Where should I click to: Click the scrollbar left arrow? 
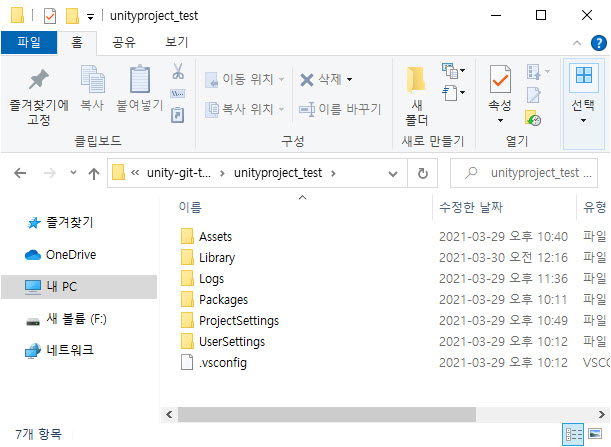[x=169, y=414]
